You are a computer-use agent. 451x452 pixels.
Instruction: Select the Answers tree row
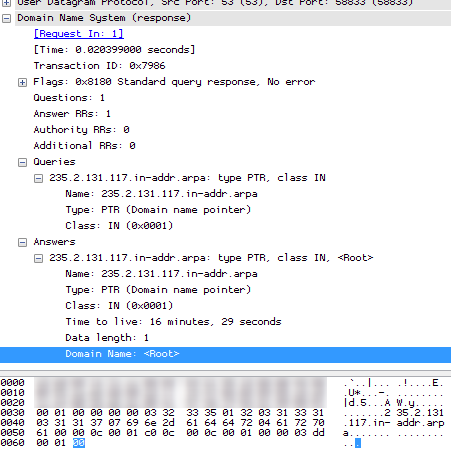click(54, 242)
